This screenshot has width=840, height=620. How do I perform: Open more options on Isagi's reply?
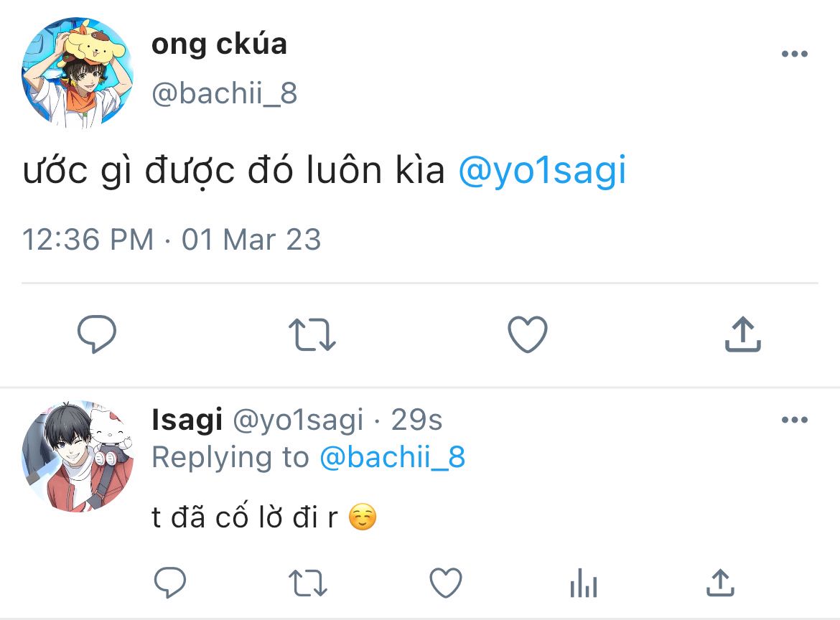(x=794, y=421)
